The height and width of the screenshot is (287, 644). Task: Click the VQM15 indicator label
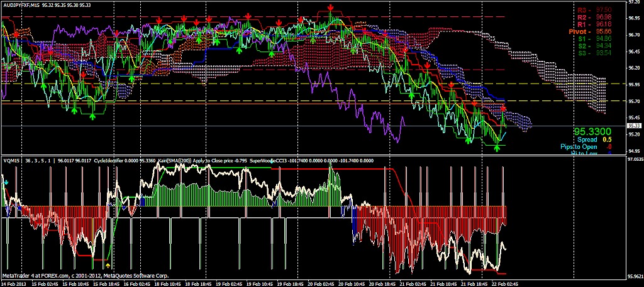pos(11,161)
